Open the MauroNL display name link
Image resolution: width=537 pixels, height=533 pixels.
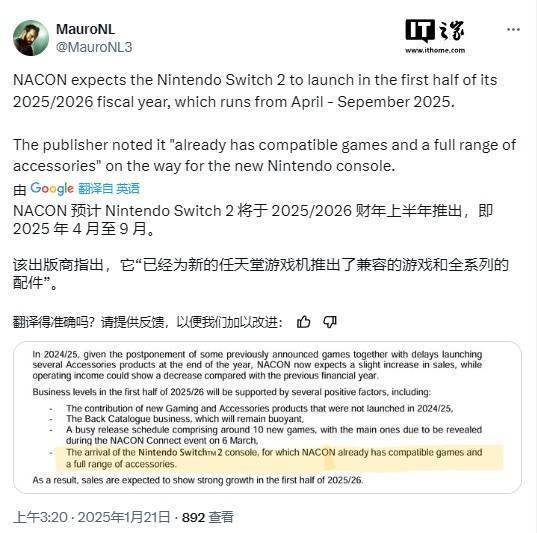(85, 29)
